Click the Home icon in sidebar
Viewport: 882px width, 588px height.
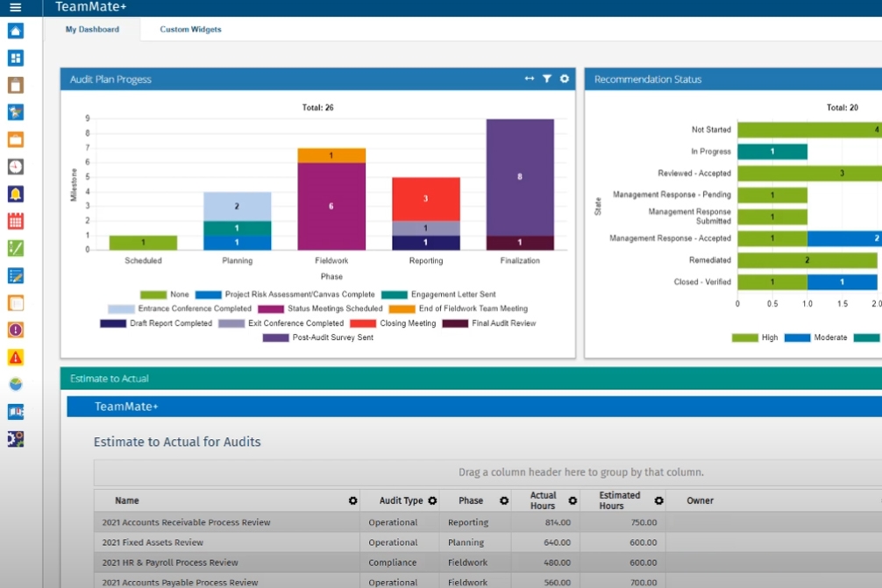15,32
